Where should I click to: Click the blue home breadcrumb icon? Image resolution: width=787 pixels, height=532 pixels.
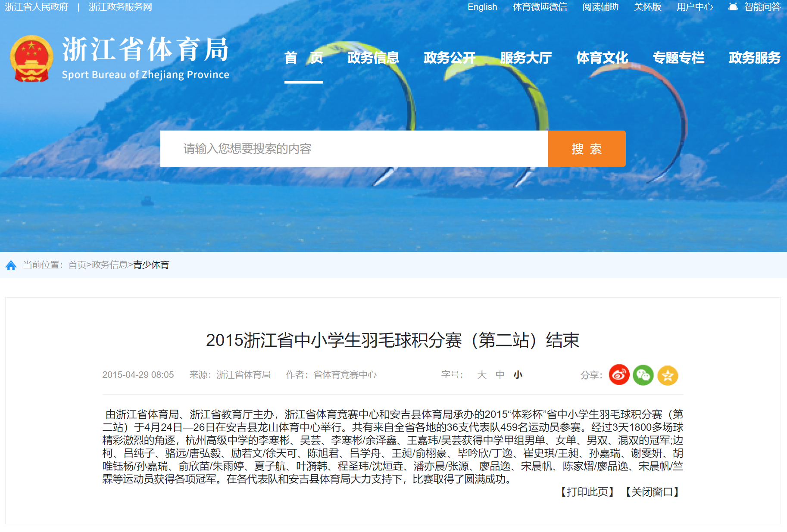tap(11, 265)
